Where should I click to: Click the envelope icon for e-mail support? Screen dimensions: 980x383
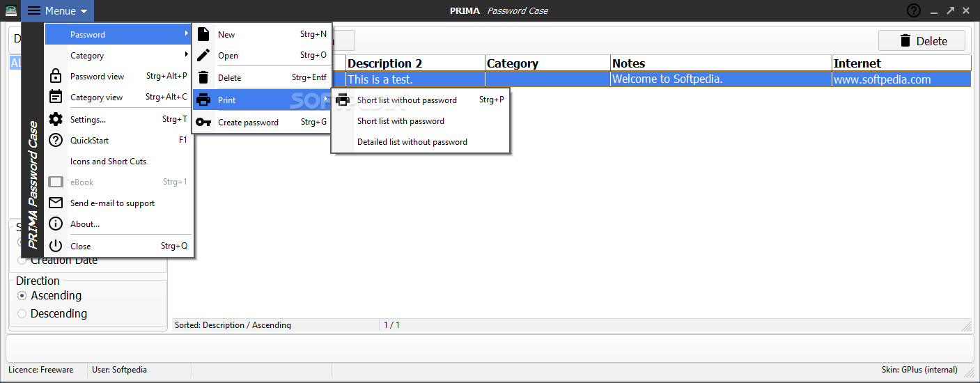pos(56,203)
